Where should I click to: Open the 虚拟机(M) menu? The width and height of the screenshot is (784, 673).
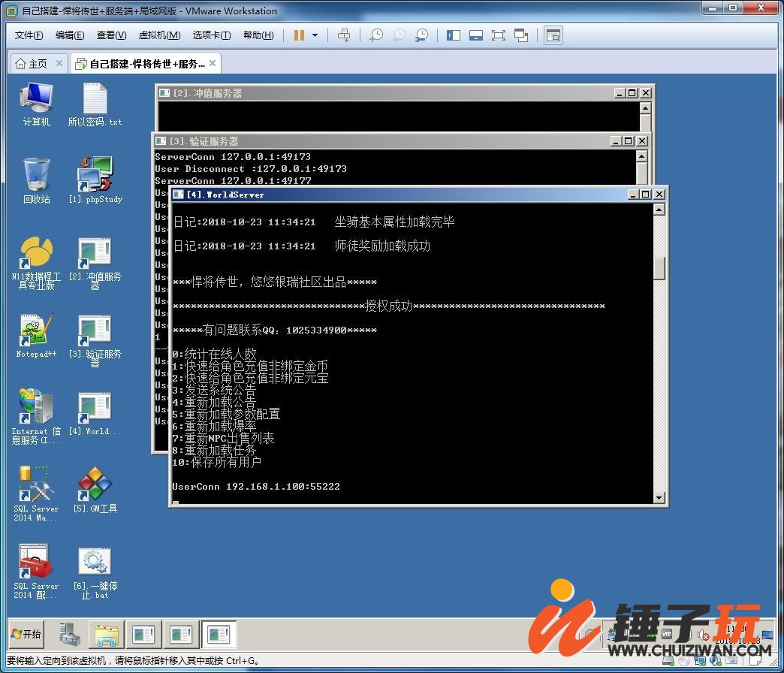159,35
